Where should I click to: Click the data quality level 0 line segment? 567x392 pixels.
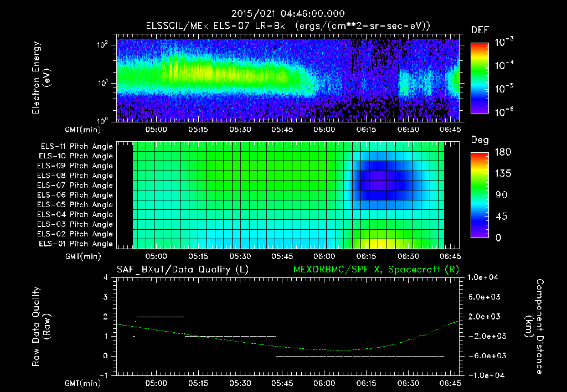(x=360, y=356)
